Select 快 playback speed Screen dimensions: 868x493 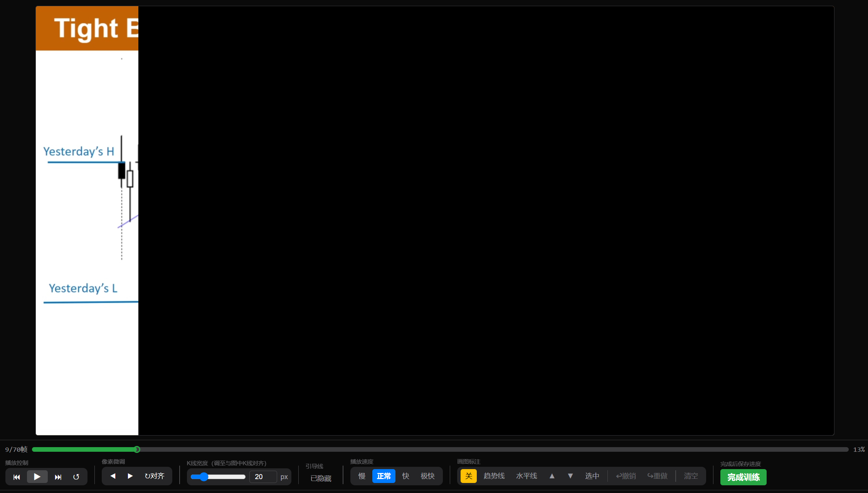(x=405, y=476)
